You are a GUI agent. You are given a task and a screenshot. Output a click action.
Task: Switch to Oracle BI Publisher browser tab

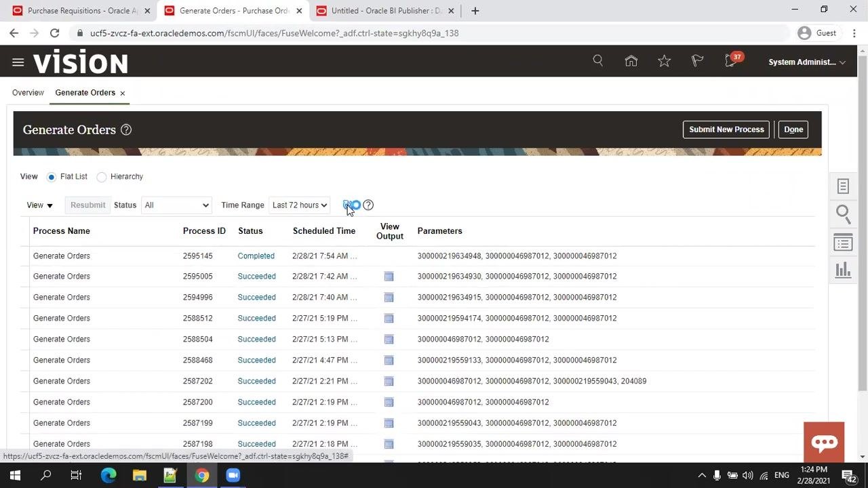click(x=384, y=11)
